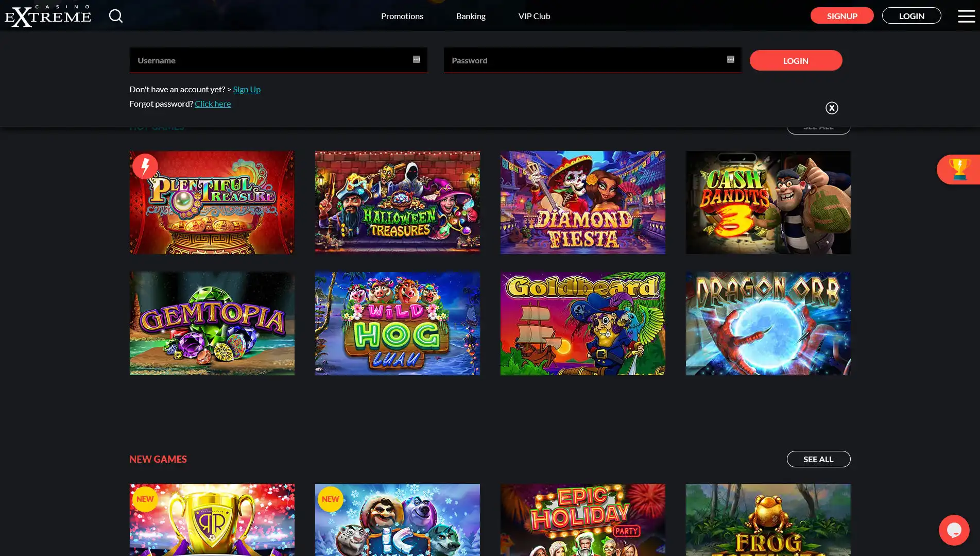The image size is (980, 556).
Task: Open the Promotions menu item
Action: coord(402,16)
